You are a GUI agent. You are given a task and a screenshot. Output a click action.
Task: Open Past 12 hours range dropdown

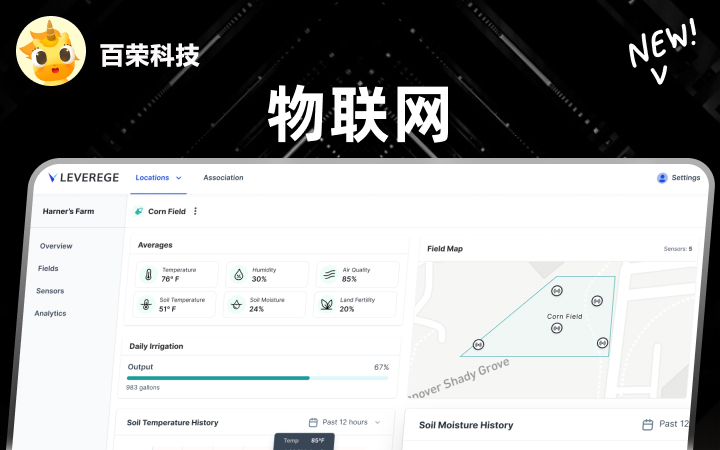(345, 422)
